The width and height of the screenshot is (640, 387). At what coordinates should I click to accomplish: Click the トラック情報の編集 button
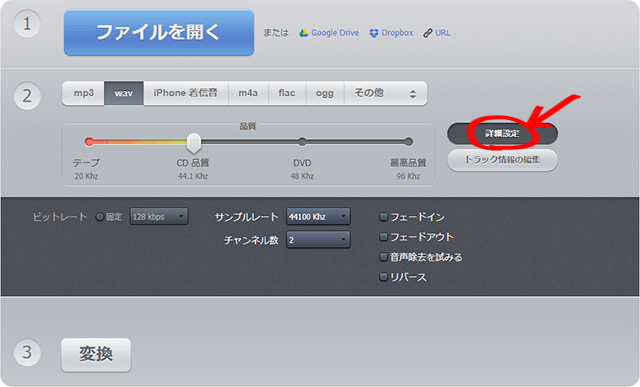(x=502, y=160)
